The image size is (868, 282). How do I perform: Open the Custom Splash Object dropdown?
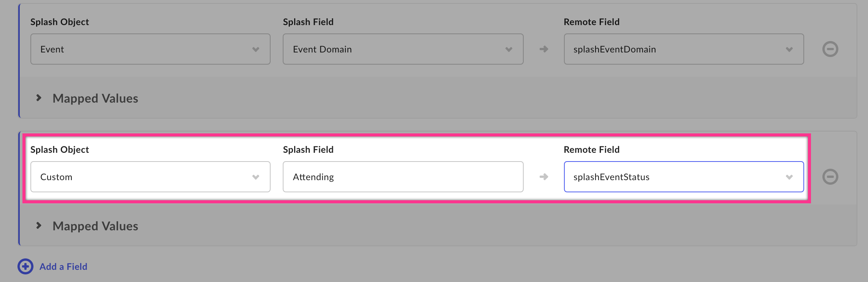coord(150,177)
